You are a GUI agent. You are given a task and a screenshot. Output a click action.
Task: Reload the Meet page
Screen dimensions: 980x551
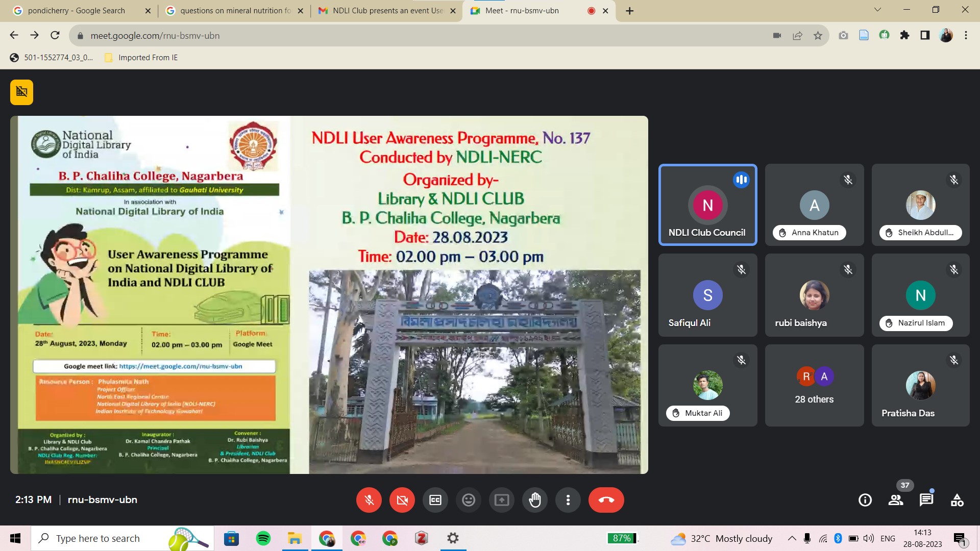pyautogui.click(x=55, y=35)
